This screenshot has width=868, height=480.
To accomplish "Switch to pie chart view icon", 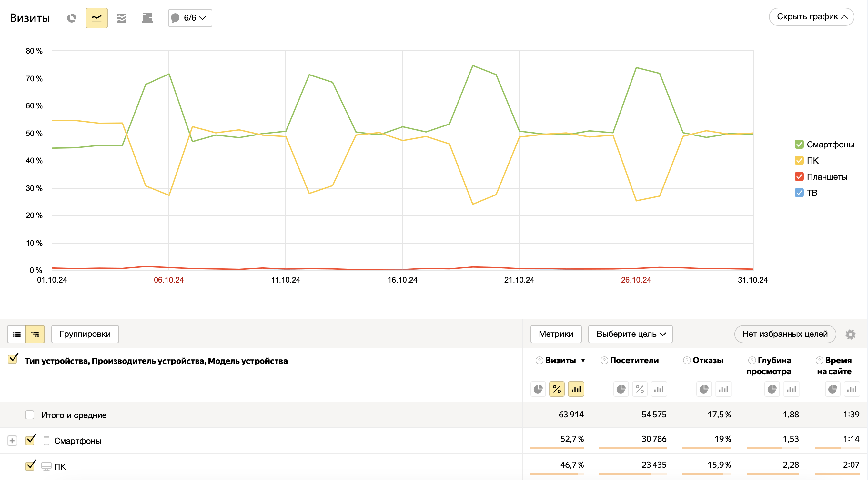I will tap(71, 18).
